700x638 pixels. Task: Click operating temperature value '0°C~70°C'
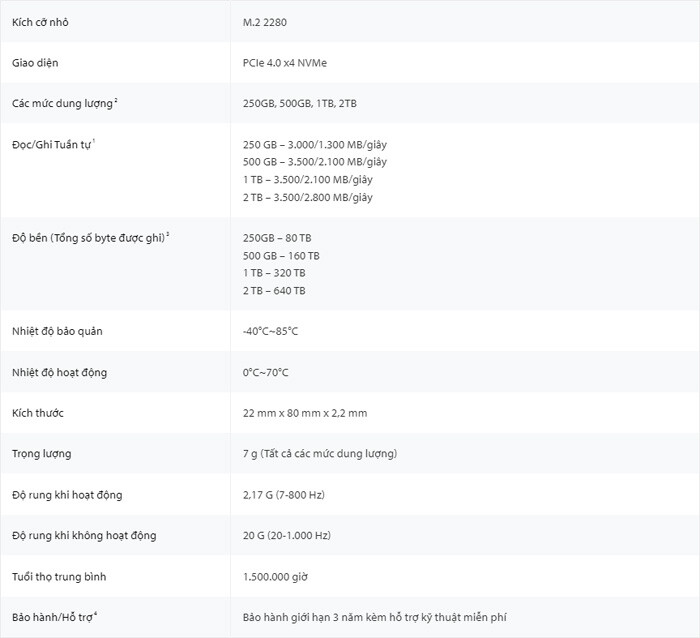(x=266, y=372)
